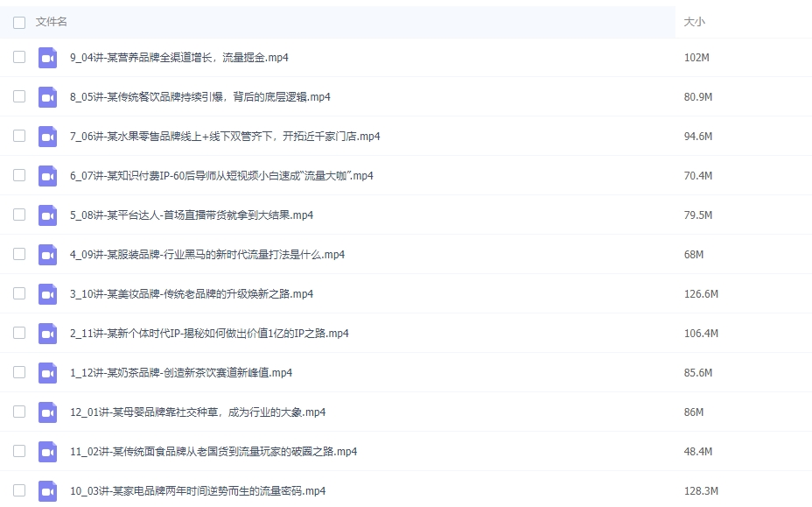Click the video icon beside 12_01讲 file
Viewport: 812px width, 507px height.
click(47, 412)
